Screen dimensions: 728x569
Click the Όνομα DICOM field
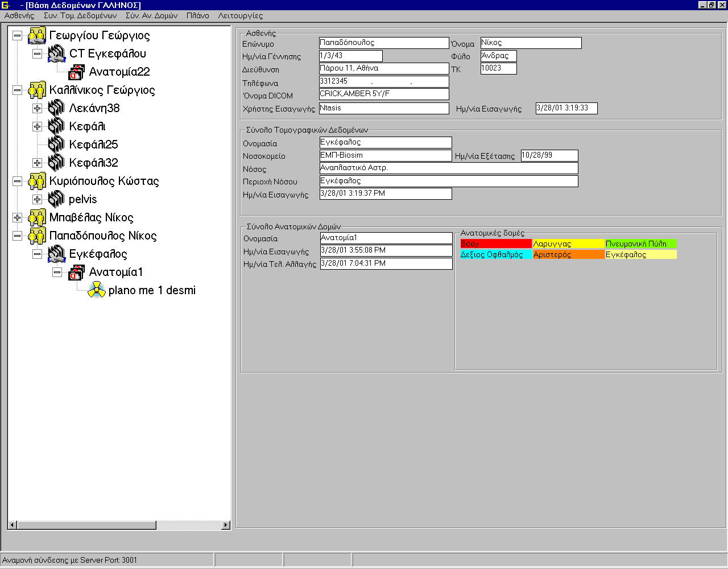pos(384,94)
